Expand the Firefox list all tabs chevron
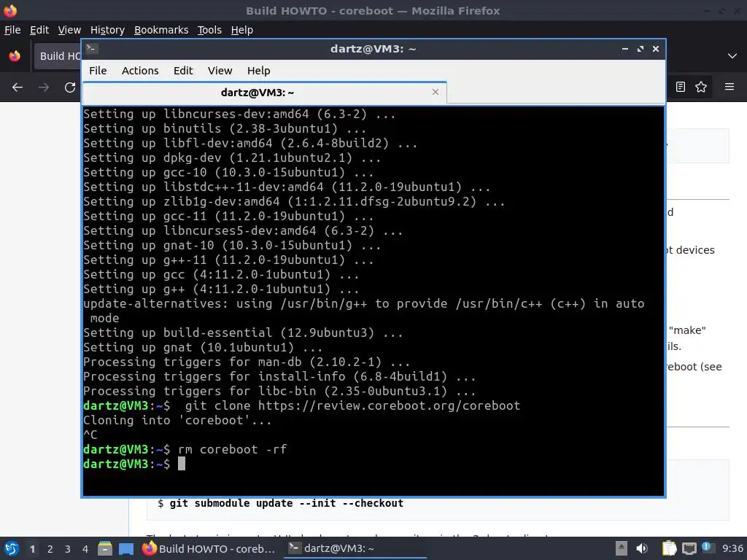 pyautogui.click(x=732, y=55)
